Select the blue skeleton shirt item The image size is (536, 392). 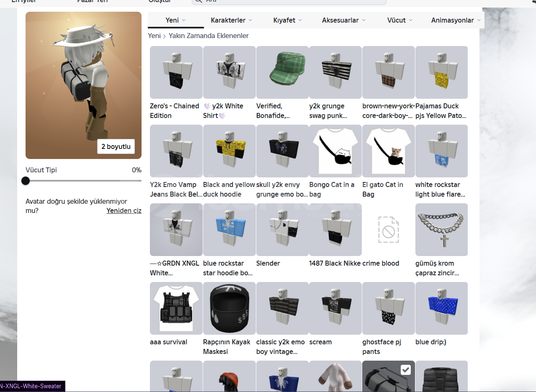click(283, 376)
